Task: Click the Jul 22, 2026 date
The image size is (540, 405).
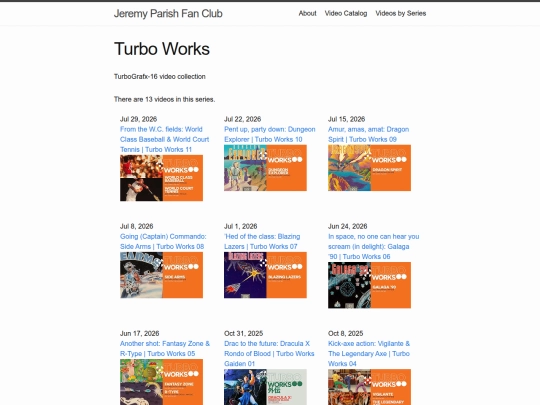Action: coord(242,119)
